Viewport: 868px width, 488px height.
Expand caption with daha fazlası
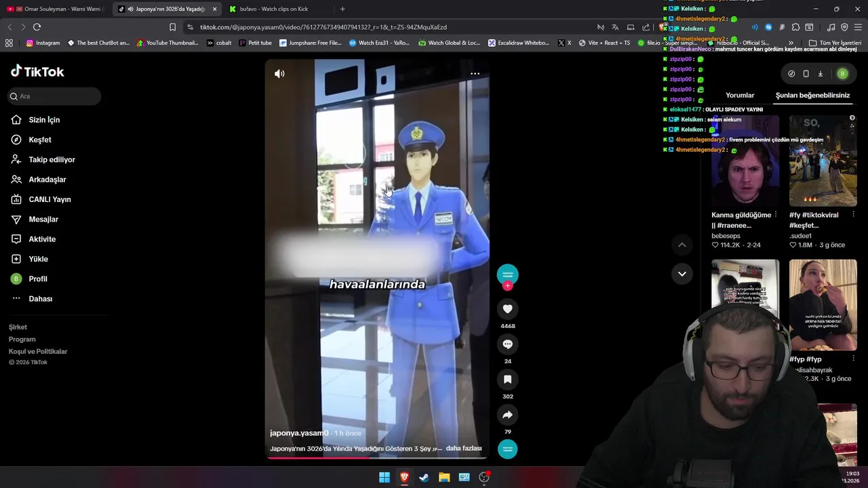(x=464, y=449)
